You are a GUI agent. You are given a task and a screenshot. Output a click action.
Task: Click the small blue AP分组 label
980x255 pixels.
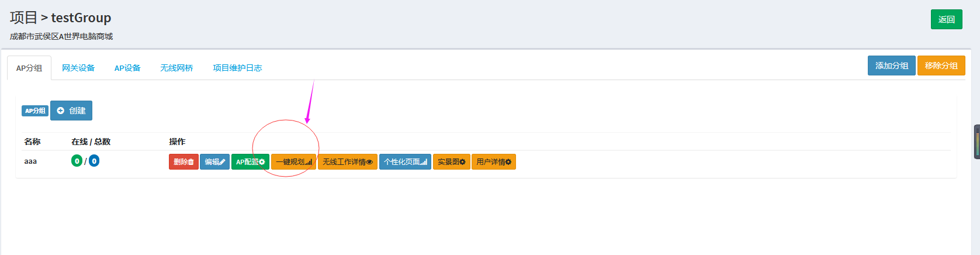point(35,111)
